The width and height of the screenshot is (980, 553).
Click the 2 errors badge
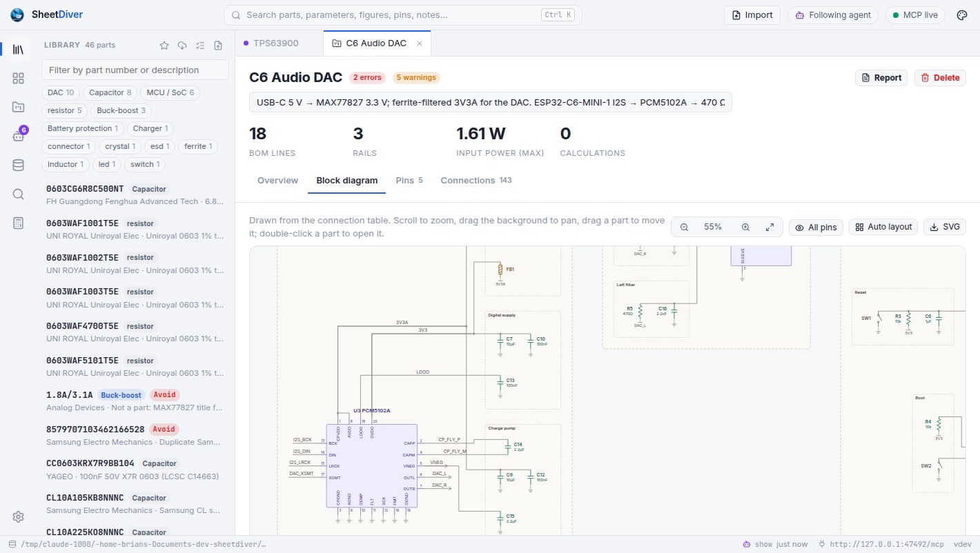click(367, 78)
